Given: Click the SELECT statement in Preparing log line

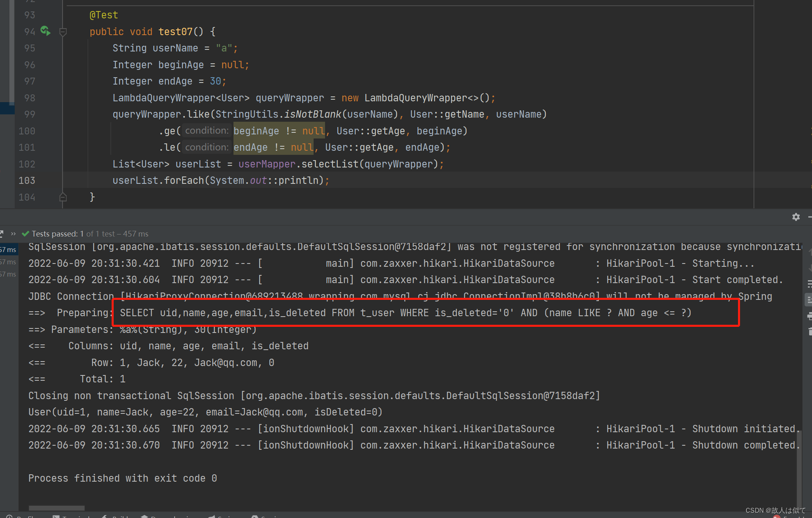Looking at the screenshot, I should pyautogui.click(x=405, y=313).
